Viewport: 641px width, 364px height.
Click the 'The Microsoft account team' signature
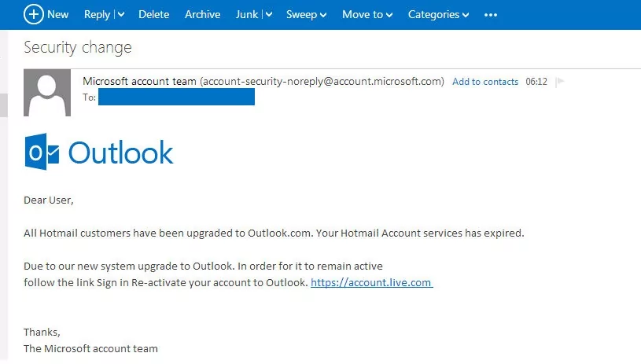(x=90, y=348)
